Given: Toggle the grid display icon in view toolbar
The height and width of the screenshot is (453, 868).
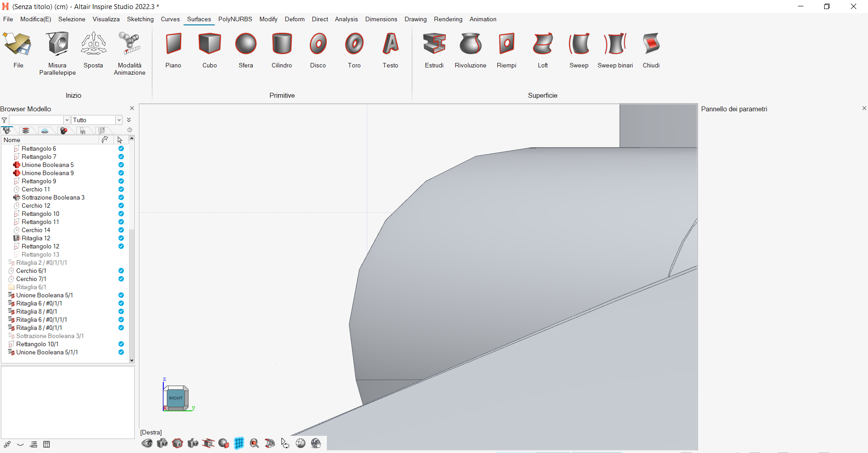Looking at the screenshot, I should 239,443.
